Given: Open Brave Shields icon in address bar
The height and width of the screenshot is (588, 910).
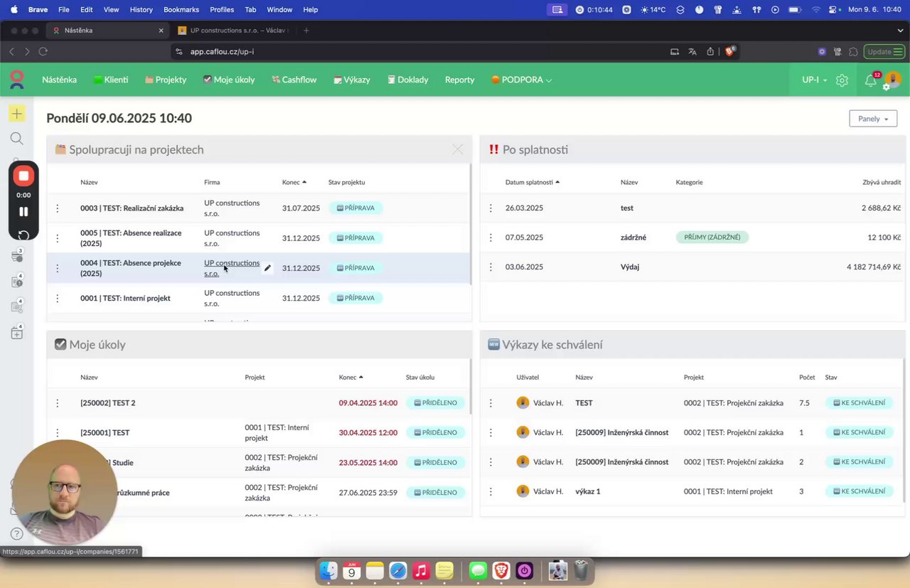Looking at the screenshot, I should pos(729,51).
